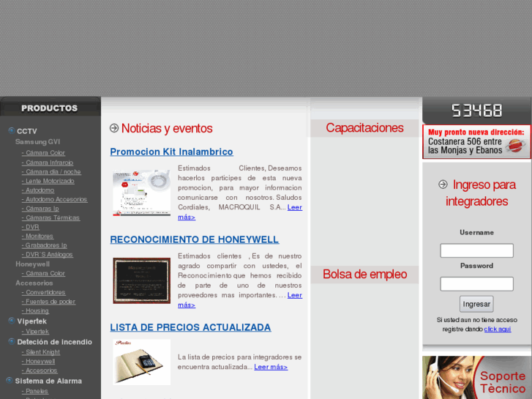Screen dimensions: 532x399
Task: Click the blue bullet icon beside Vipertek heading
Action: coord(12,321)
